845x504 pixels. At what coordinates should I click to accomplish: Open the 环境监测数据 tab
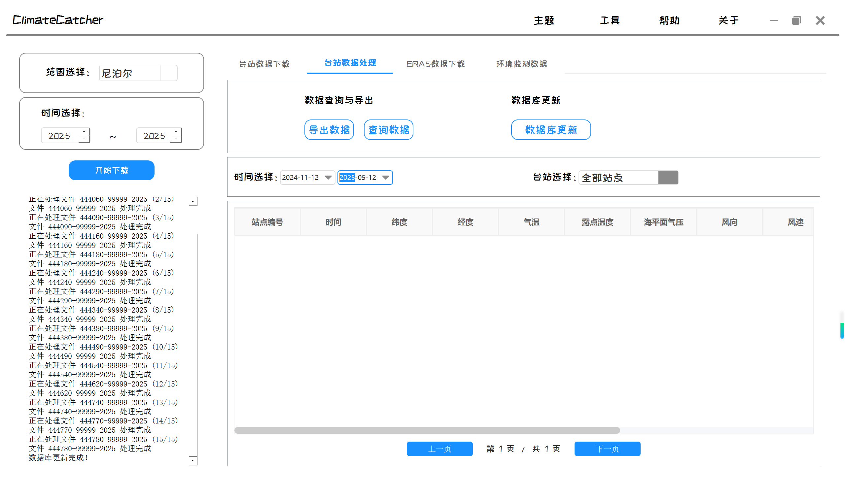521,64
